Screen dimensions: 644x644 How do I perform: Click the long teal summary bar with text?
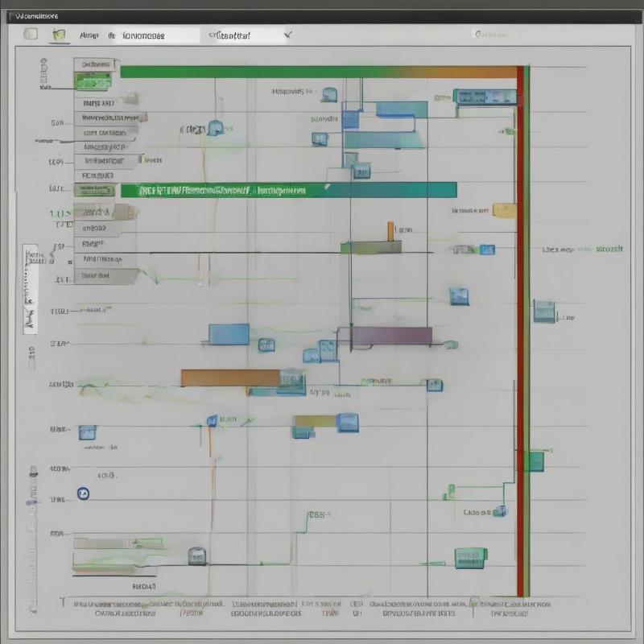pos(288,190)
